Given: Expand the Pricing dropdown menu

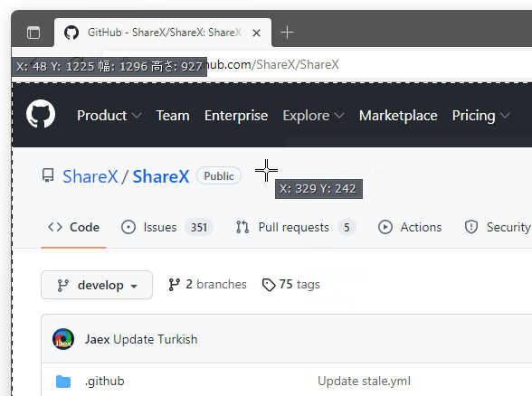Looking at the screenshot, I should tap(480, 116).
